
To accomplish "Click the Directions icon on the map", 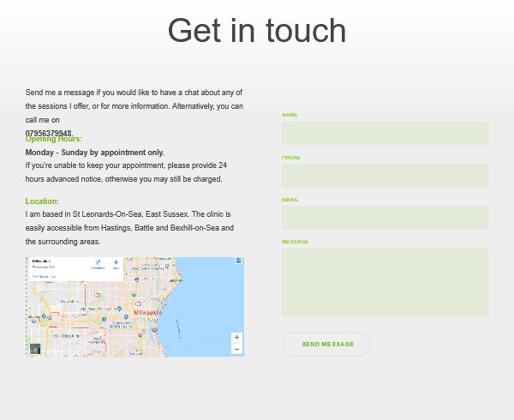I will tap(97, 264).
